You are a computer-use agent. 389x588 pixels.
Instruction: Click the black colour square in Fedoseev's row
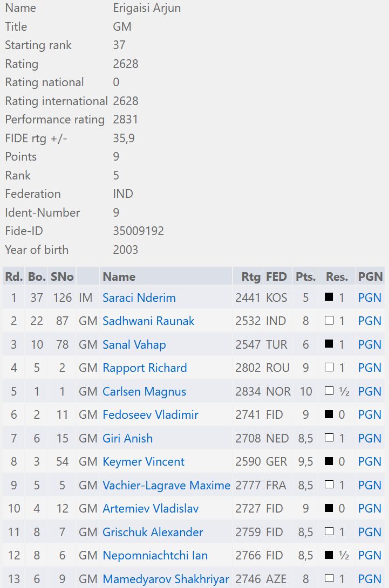click(x=329, y=415)
